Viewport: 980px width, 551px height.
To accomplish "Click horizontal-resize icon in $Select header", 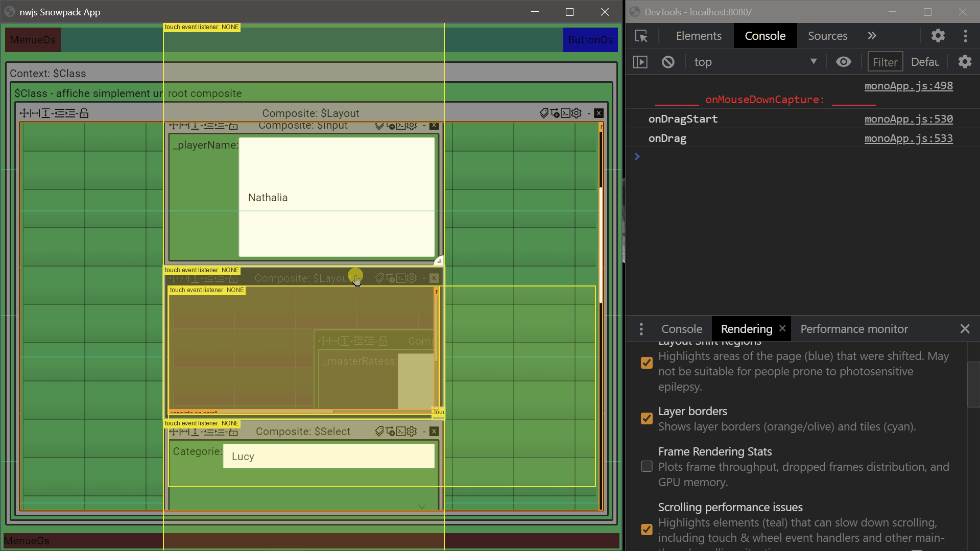I will tap(184, 432).
